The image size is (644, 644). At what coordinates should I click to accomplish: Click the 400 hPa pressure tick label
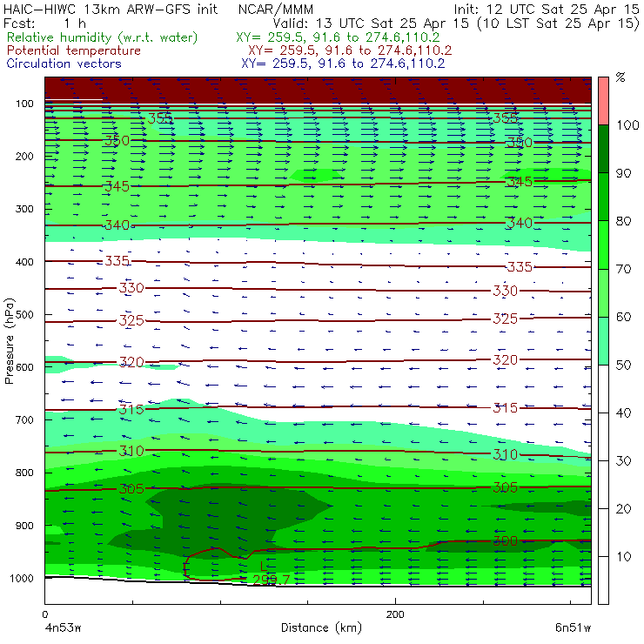[x=24, y=262]
